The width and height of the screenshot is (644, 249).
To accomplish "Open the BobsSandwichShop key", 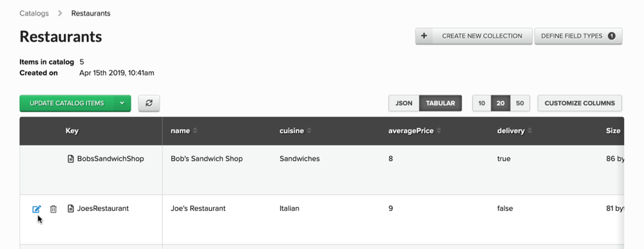I will 111,159.
